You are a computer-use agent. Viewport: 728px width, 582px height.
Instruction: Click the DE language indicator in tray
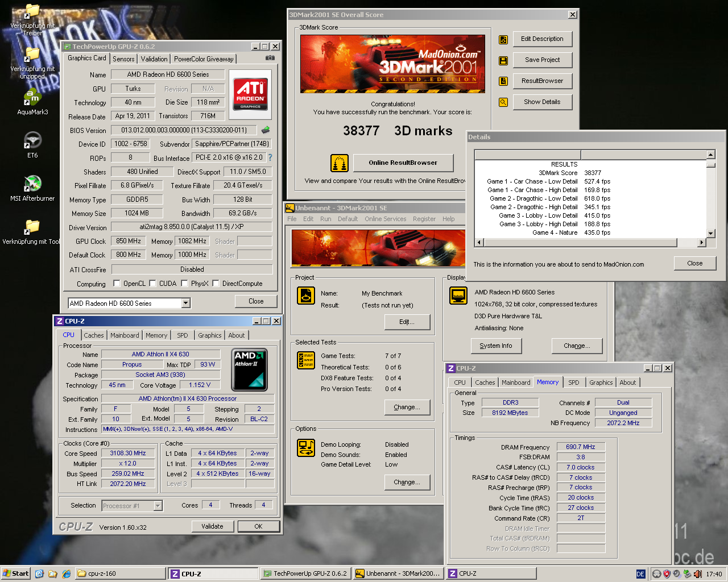640,574
